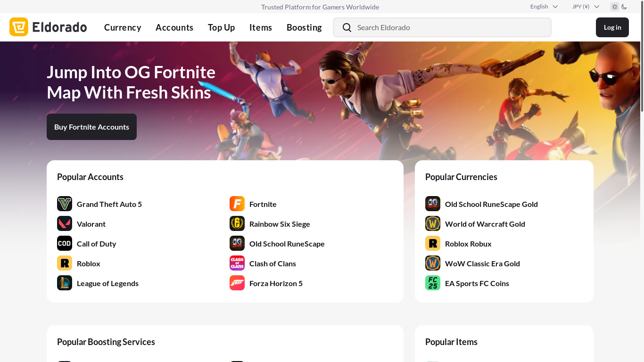Viewport: 644px width, 362px height.
Task: Open Grand Theft Auto 5 accounts link
Action: click(109, 204)
